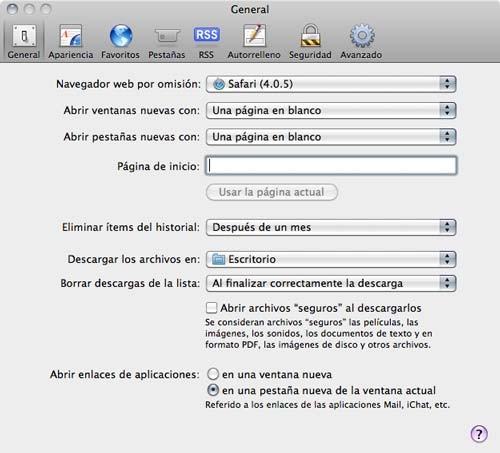Click the 'Abrir enlaces de aplicaciones:' label

pos(125,374)
